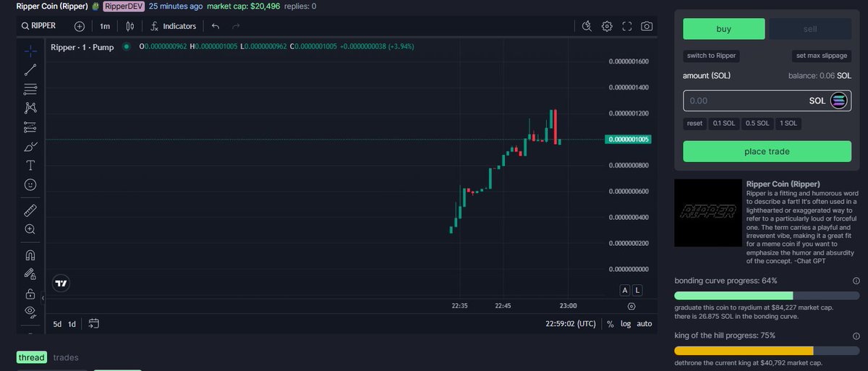Open the trades tab
This screenshot has height=371, width=868.
(x=66, y=357)
